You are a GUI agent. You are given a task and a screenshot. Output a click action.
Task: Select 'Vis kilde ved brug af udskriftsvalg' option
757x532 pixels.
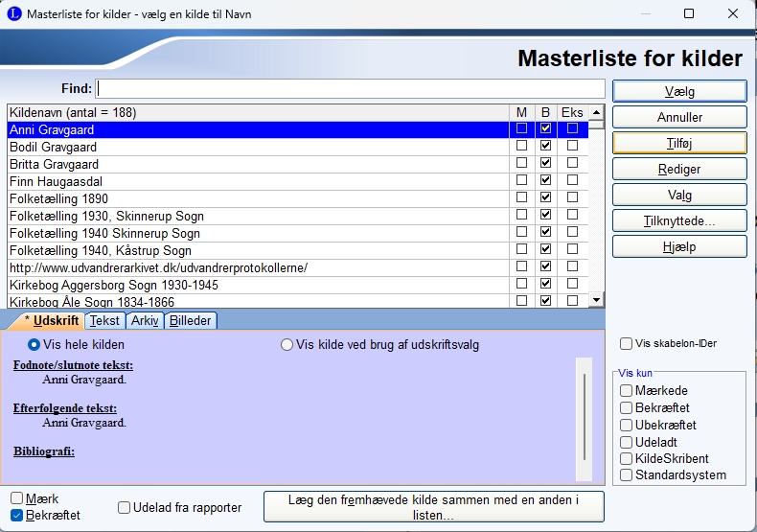point(287,345)
